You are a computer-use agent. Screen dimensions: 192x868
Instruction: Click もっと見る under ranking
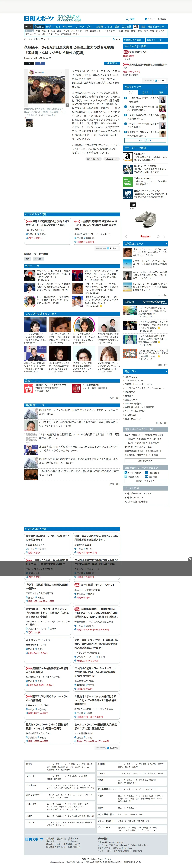click(145, 141)
